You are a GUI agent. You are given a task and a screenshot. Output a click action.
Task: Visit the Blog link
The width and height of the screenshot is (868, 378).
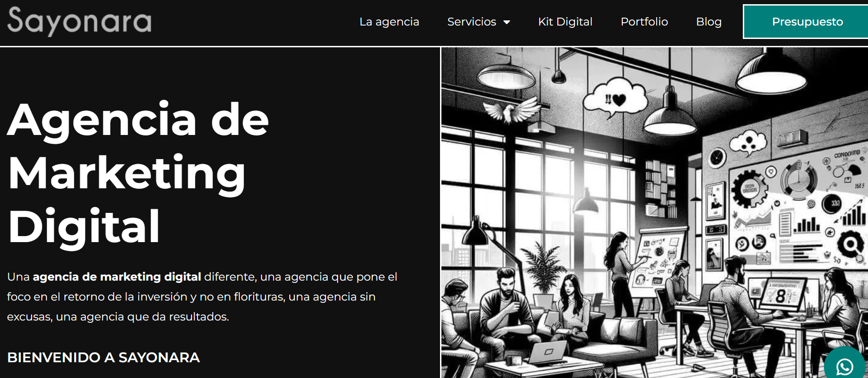pos(708,22)
